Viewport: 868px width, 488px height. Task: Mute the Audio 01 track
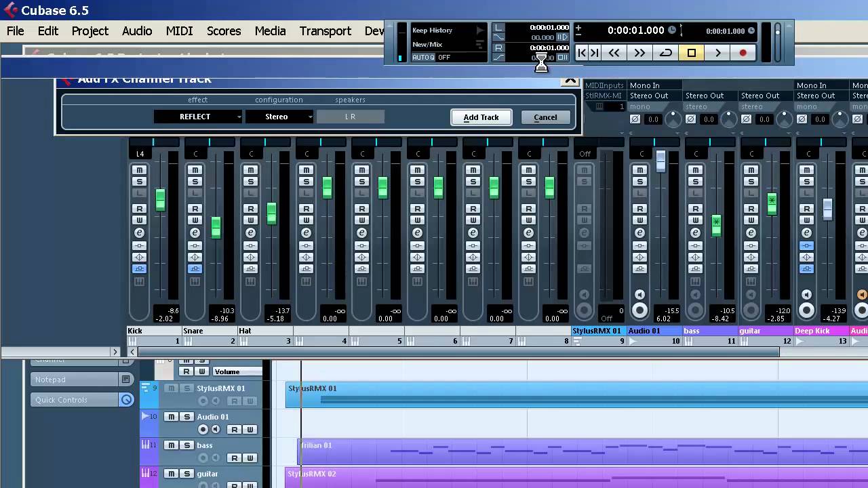point(172,417)
